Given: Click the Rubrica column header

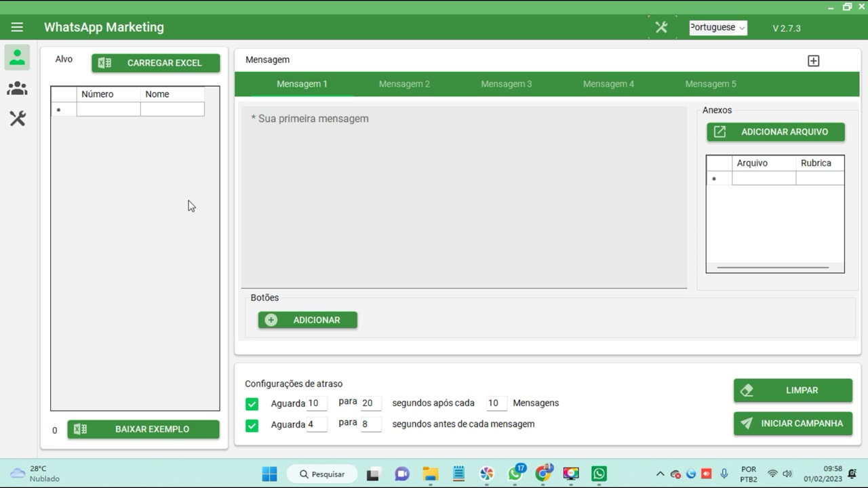Looking at the screenshot, I should (820, 163).
